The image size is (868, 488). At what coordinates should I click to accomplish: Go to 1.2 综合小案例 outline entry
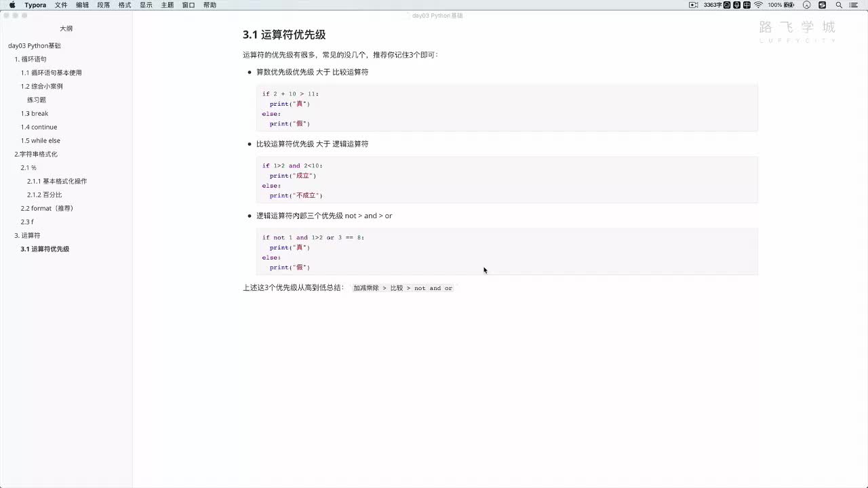[x=41, y=86]
